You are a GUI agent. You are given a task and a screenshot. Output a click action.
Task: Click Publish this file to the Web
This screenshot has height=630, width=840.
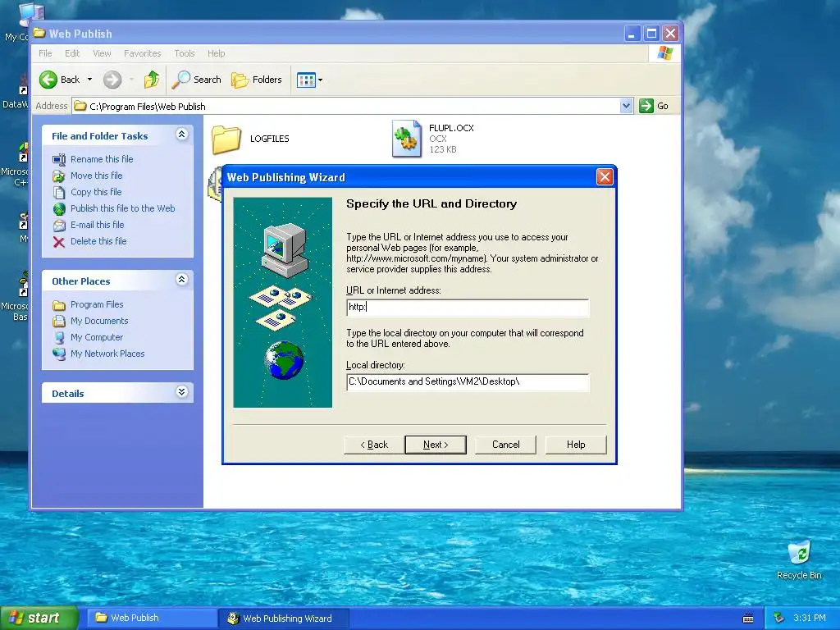123,208
